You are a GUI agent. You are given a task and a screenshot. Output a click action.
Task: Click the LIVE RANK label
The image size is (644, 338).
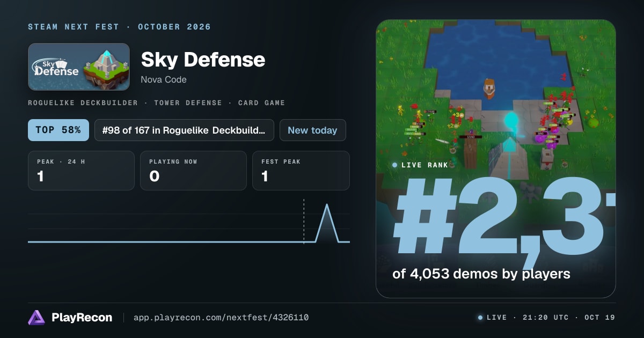point(425,165)
